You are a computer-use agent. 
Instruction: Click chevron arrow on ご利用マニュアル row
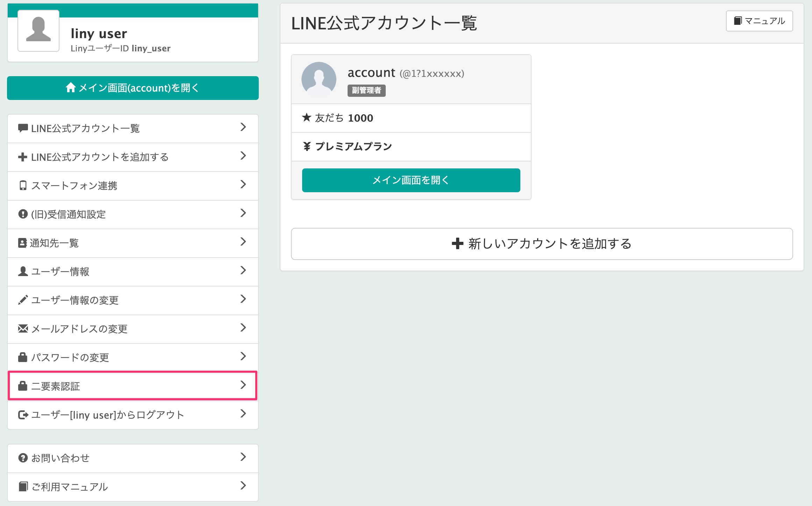[243, 486]
